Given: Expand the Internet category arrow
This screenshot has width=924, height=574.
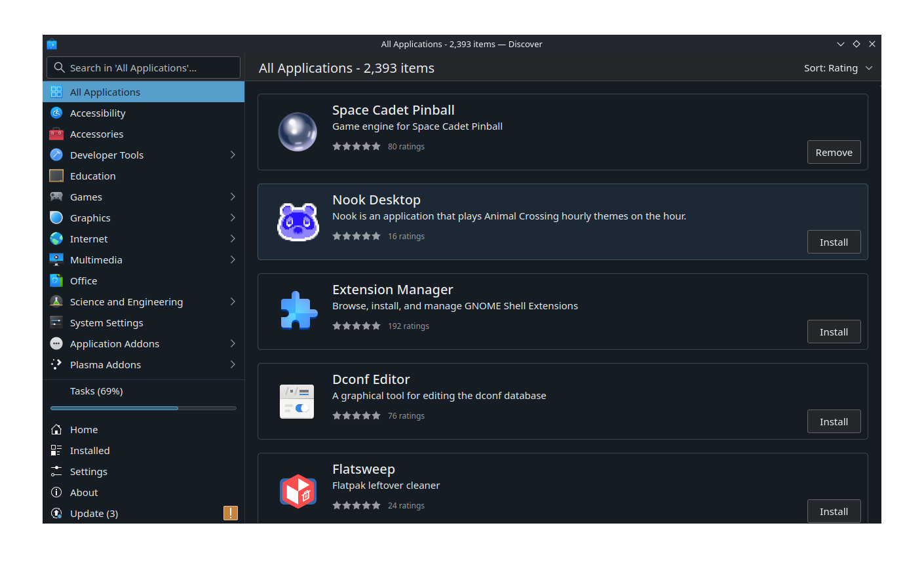Looking at the screenshot, I should [x=233, y=239].
